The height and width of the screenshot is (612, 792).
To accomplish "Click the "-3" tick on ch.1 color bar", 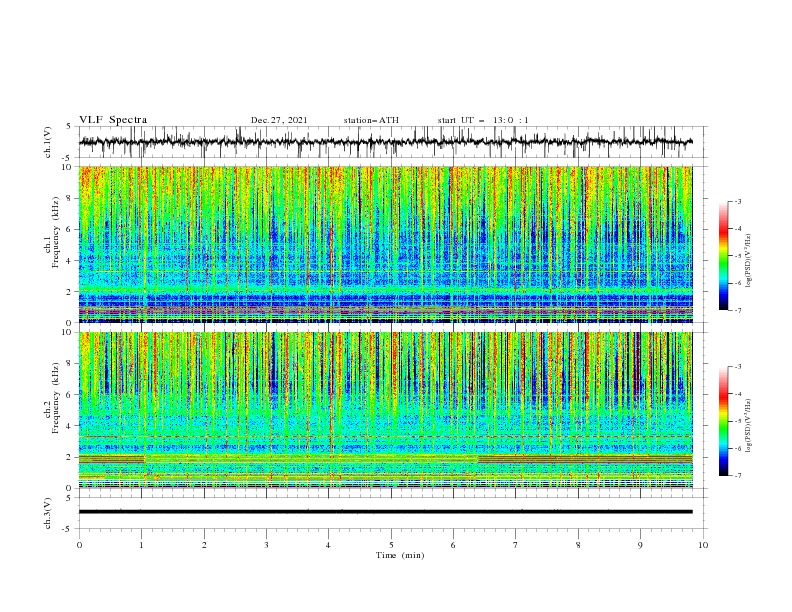I will [738, 201].
